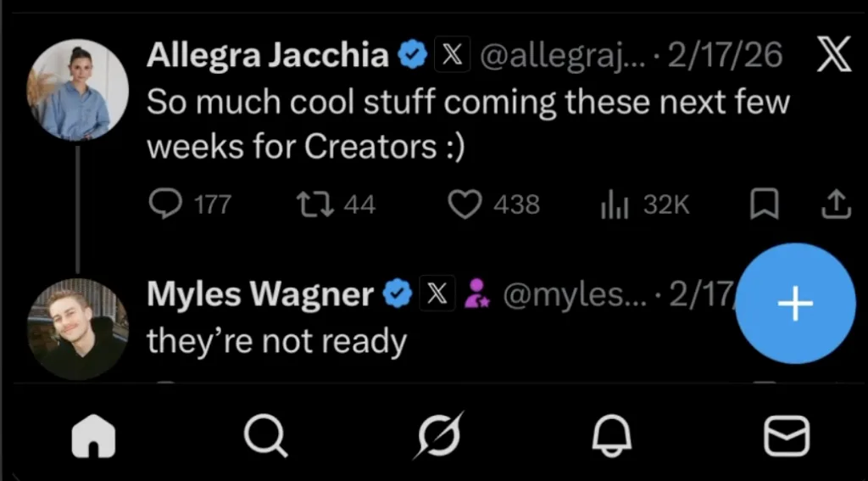
Task: Open Allegra Jacchia's display name link
Action: click(x=268, y=55)
